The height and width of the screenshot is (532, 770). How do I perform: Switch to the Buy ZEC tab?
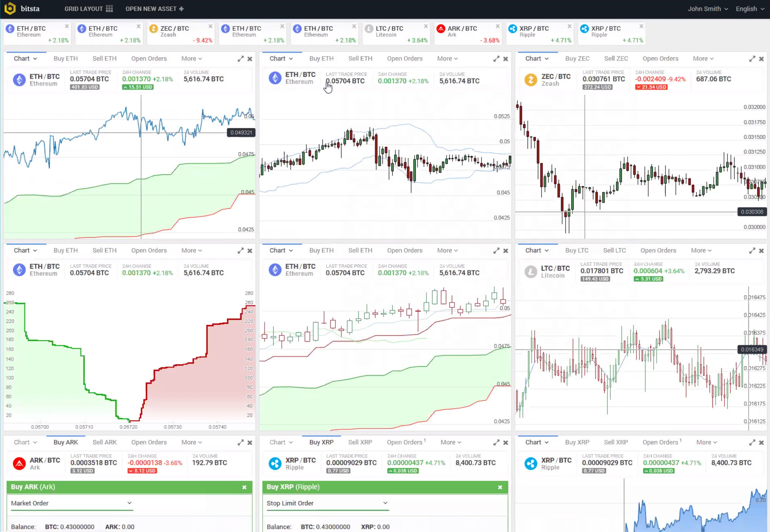click(x=577, y=59)
